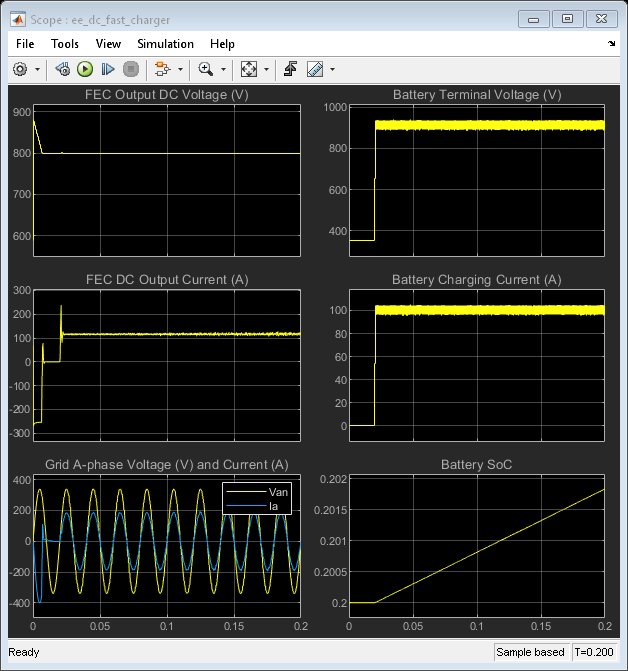Open the Tools menu
Screen dimensions: 628x671
65,44
